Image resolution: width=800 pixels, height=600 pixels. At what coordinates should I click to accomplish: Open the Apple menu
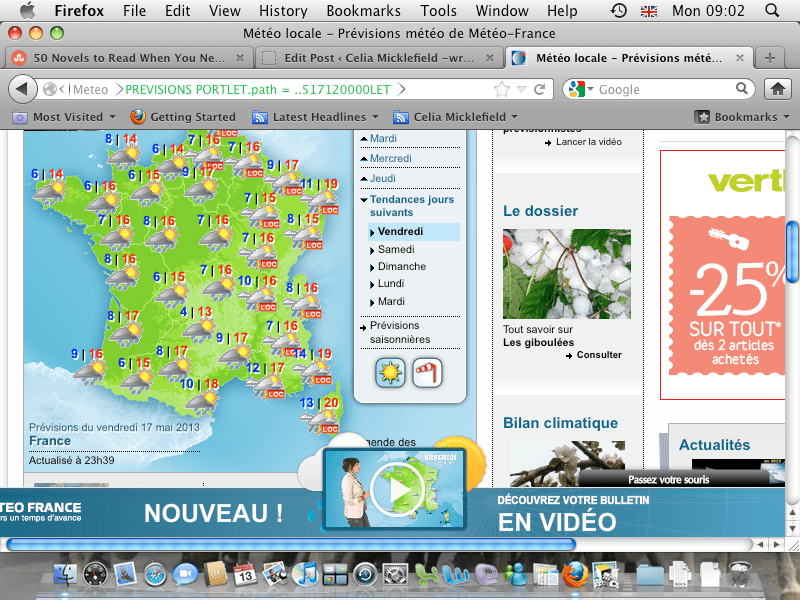point(28,10)
